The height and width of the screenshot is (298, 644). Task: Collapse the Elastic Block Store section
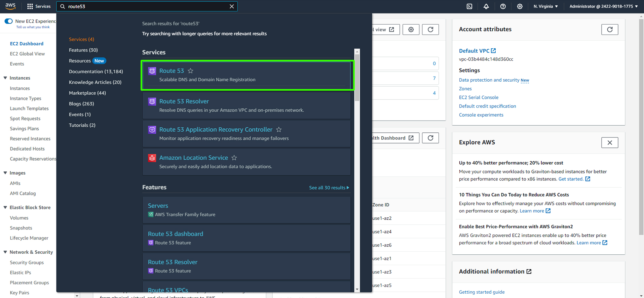click(5, 208)
